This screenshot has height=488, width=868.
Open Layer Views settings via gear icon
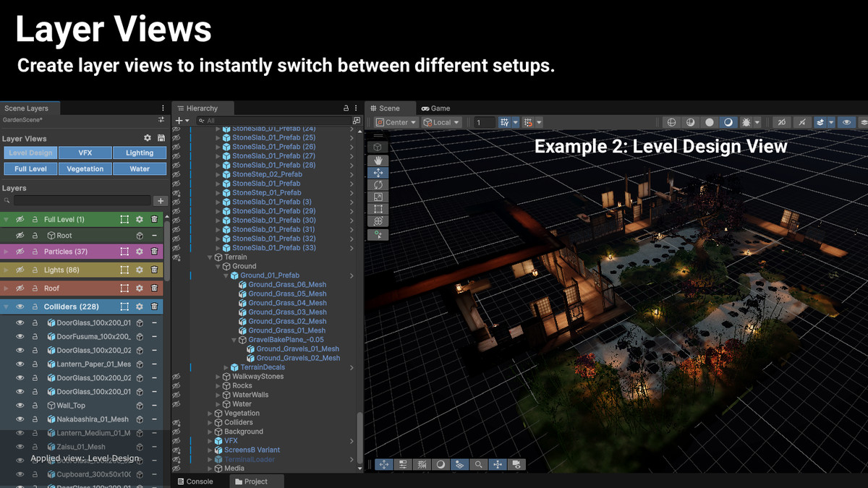[x=148, y=138]
